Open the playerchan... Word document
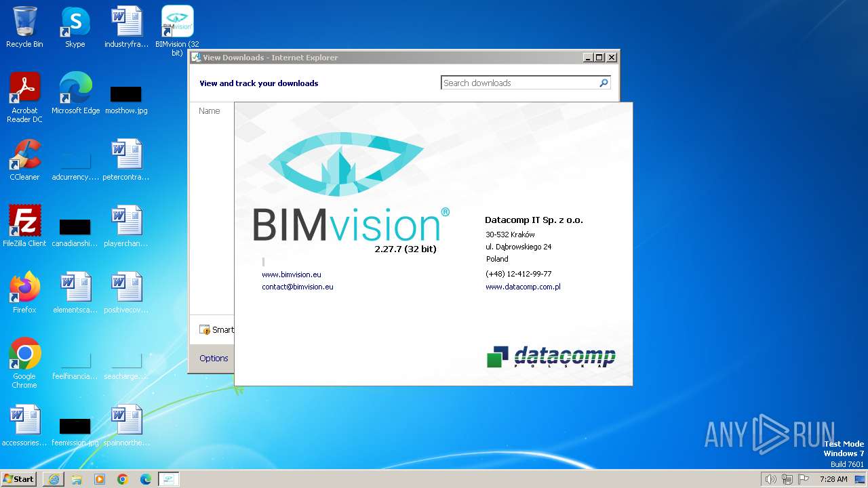868x488 pixels. pyautogui.click(x=126, y=226)
